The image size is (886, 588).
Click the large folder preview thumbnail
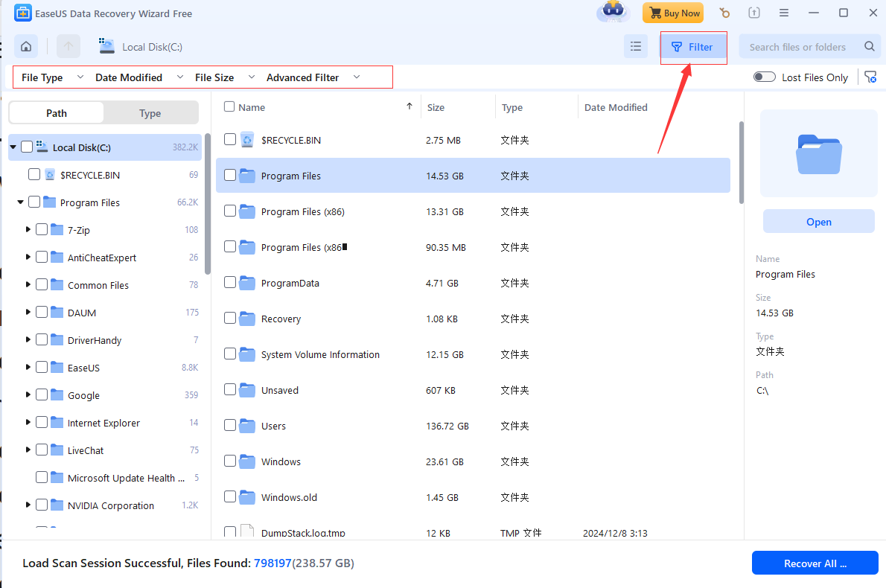(819, 153)
